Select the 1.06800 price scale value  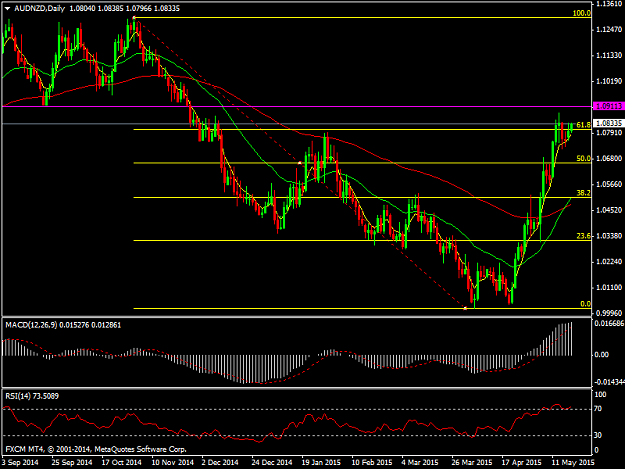click(x=609, y=159)
